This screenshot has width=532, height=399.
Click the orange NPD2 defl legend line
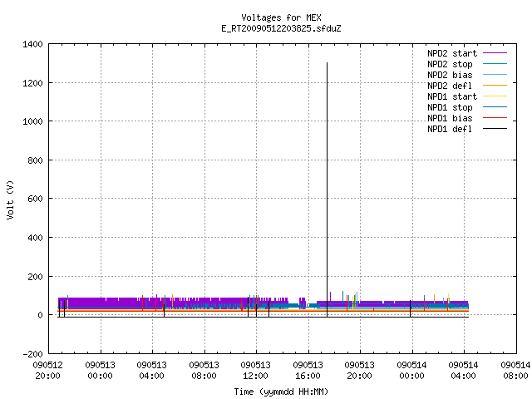[x=495, y=86]
